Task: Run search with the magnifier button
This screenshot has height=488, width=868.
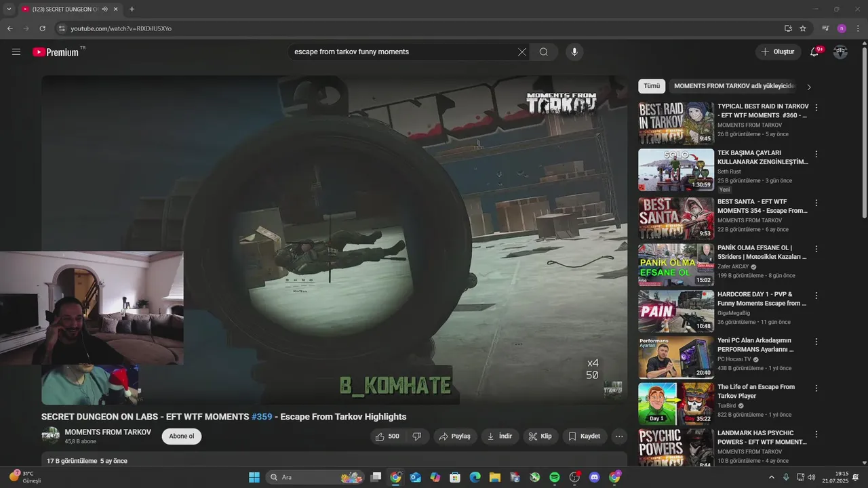Action: click(x=544, y=52)
